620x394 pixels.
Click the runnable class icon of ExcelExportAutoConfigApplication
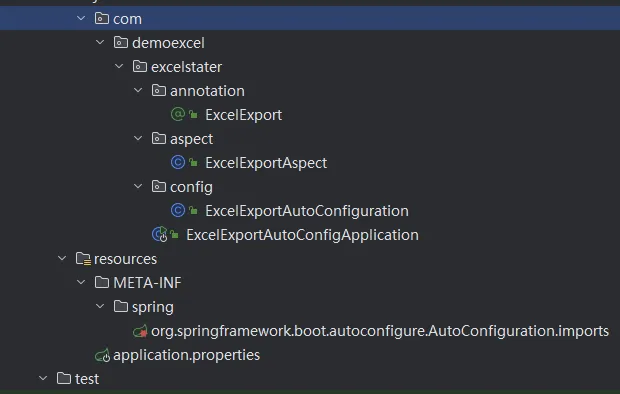[160, 234]
